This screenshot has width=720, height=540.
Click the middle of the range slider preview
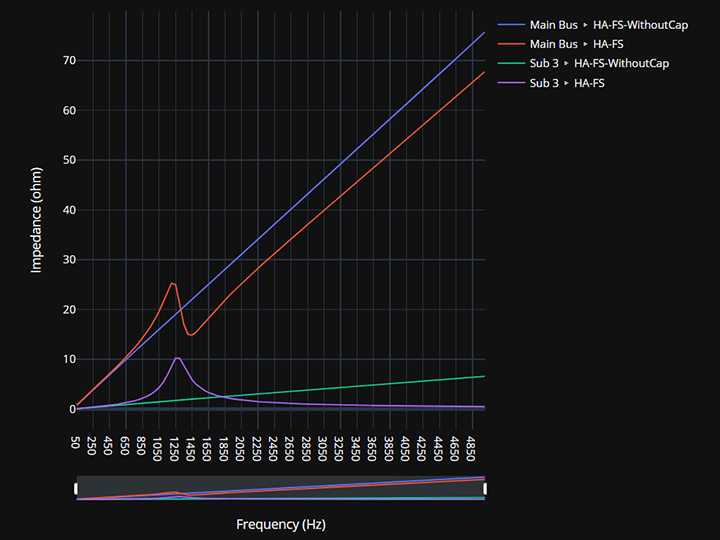pyautogui.click(x=281, y=488)
